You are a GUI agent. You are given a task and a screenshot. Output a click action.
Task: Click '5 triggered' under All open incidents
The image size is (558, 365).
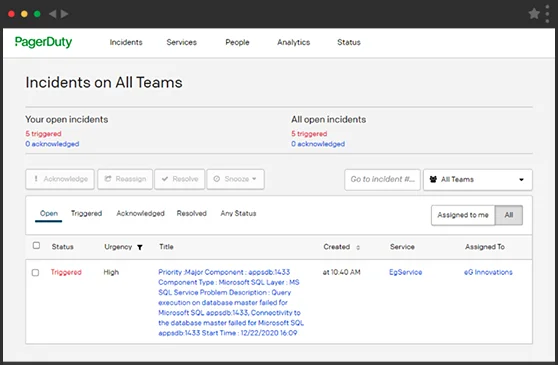coord(309,134)
